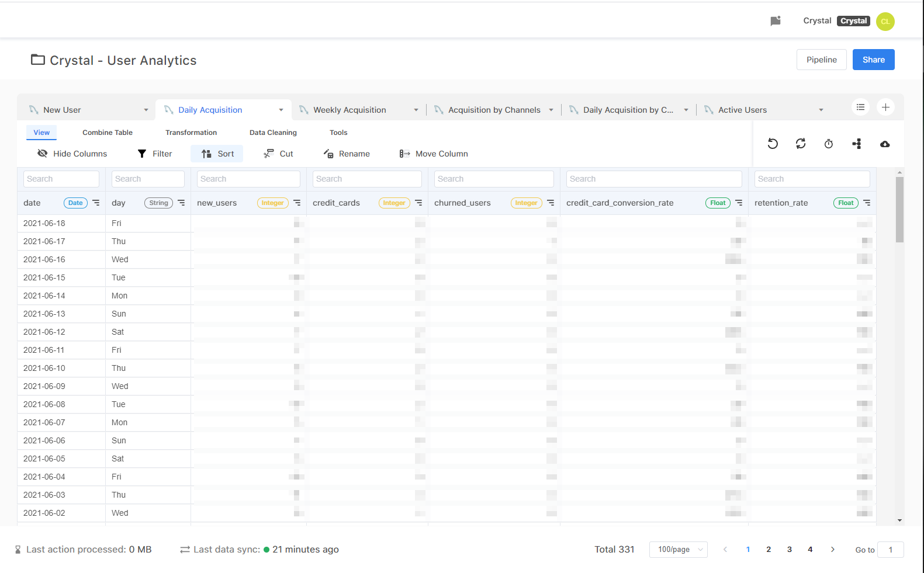Image resolution: width=924 pixels, height=573 pixels.
Task: Go to page 3
Action: pos(790,550)
